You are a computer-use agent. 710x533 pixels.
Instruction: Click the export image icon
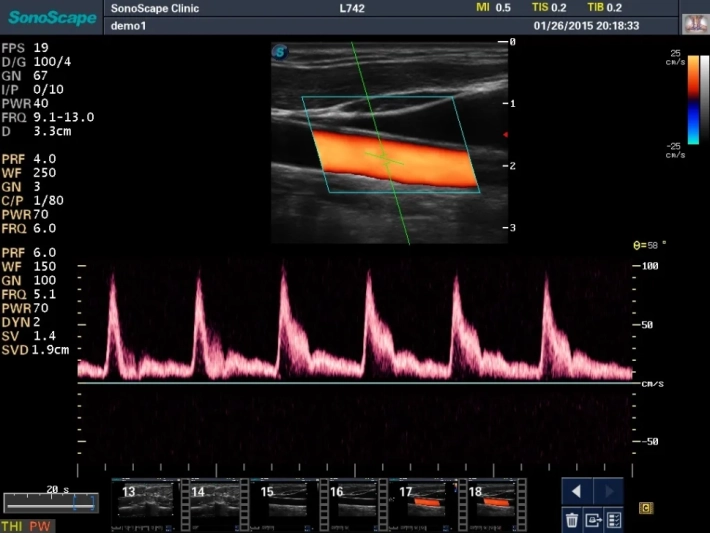(x=592, y=519)
